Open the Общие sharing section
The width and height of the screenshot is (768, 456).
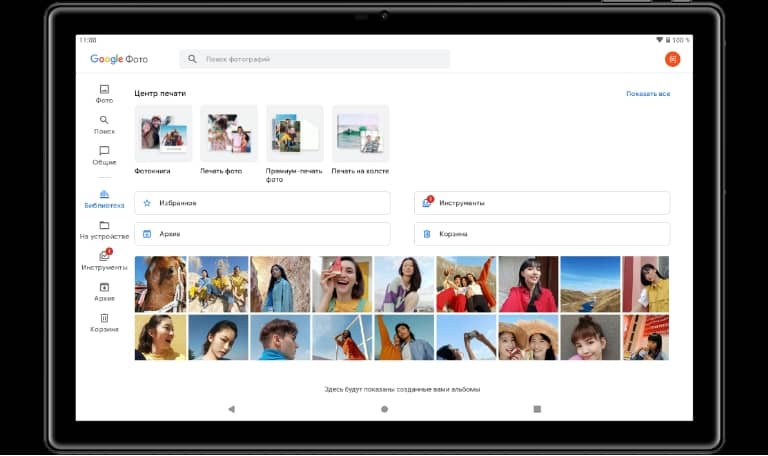[104, 155]
